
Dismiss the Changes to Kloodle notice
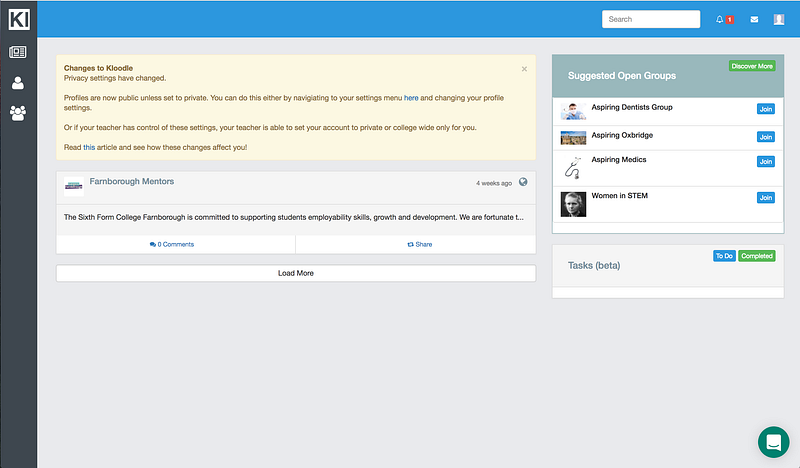(524, 69)
